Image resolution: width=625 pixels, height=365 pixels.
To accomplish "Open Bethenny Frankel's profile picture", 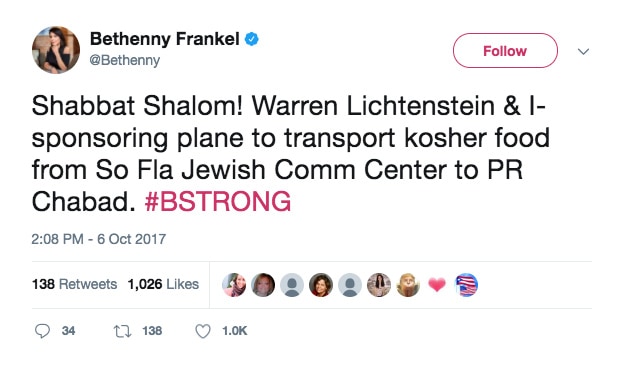I will pyautogui.click(x=56, y=50).
